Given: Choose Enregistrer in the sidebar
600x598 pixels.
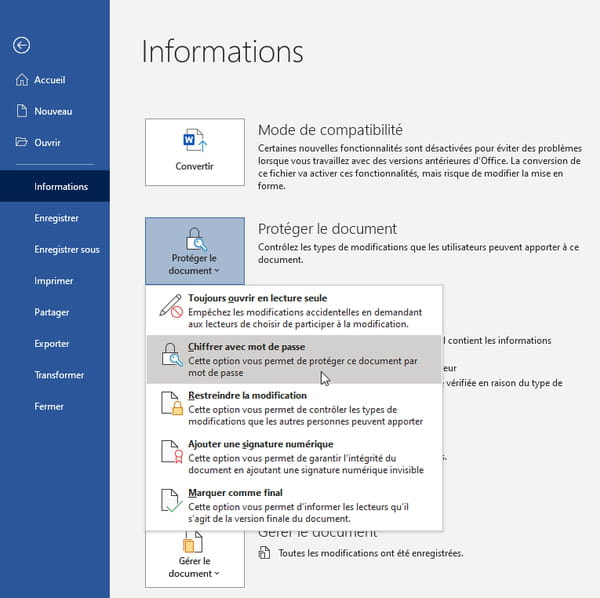Looking at the screenshot, I should click(55, 218).
